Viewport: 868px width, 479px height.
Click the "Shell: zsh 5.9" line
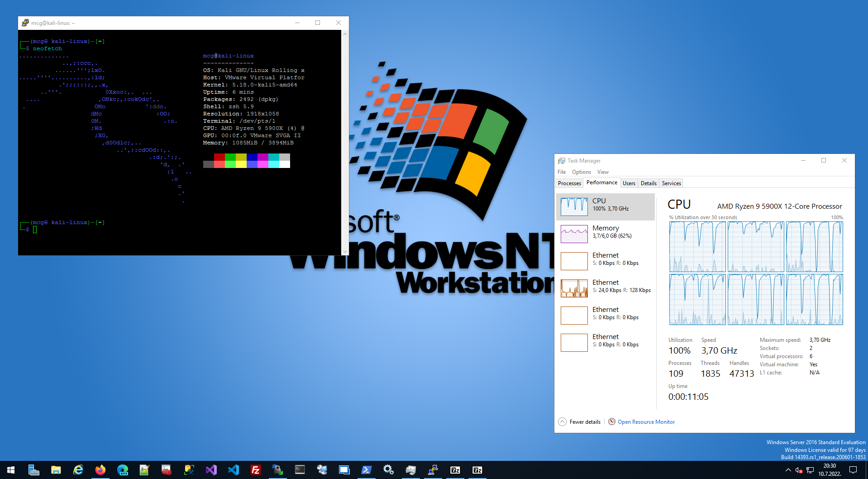point(229,106)
